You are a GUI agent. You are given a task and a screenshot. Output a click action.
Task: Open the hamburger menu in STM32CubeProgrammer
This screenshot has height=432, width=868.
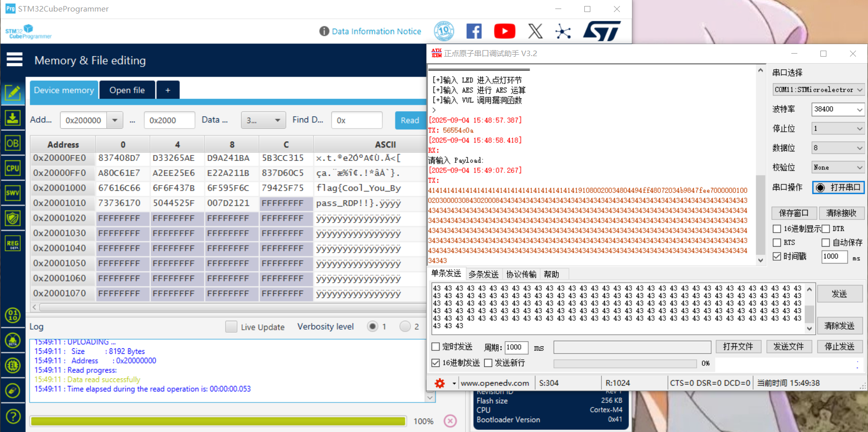(x=14, y=60)
